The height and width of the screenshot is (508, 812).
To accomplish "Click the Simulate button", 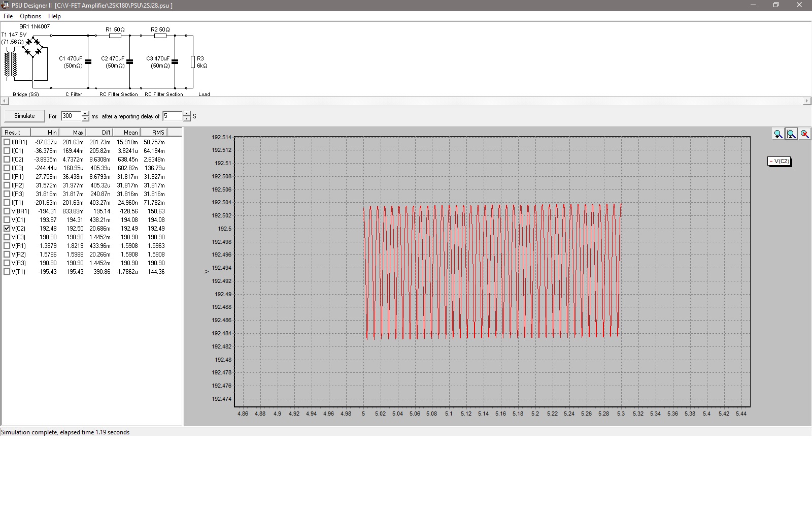I will tap(24, 116).
